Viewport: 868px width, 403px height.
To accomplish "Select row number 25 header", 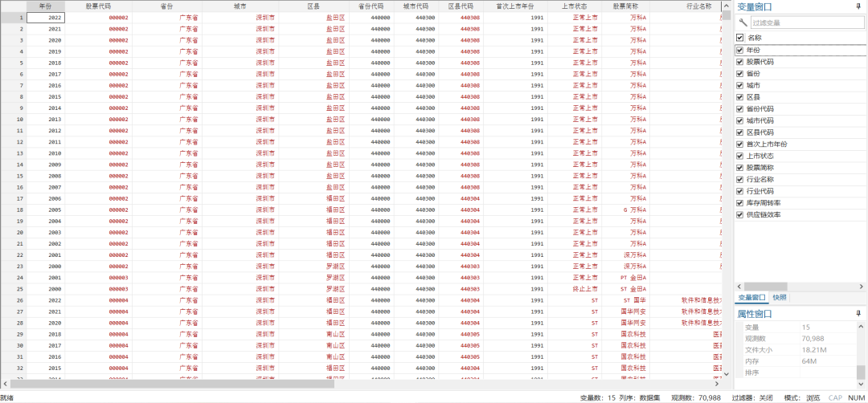I will pyautogui.click(x=14, y=289).
